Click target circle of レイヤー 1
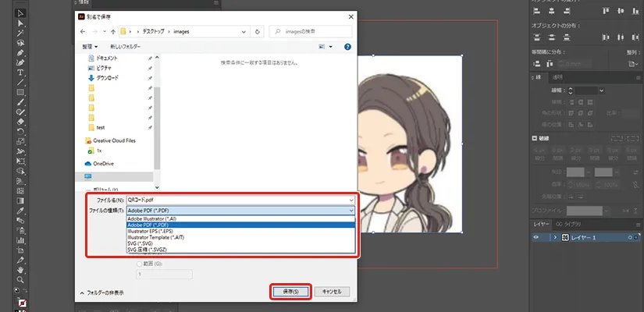The height and width of the screenshot is (312, 644). click(630, 237)
